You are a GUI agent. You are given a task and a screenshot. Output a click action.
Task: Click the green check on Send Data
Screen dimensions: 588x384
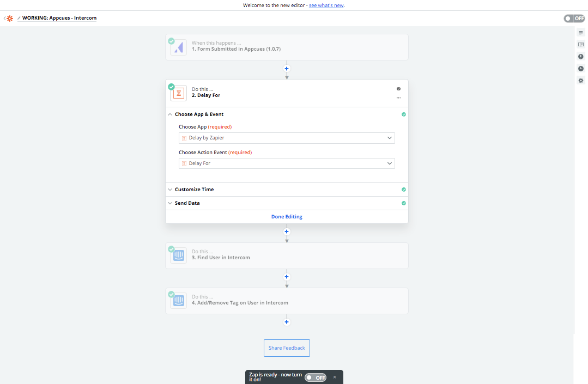pyautogui.click(x=403, y=203)
